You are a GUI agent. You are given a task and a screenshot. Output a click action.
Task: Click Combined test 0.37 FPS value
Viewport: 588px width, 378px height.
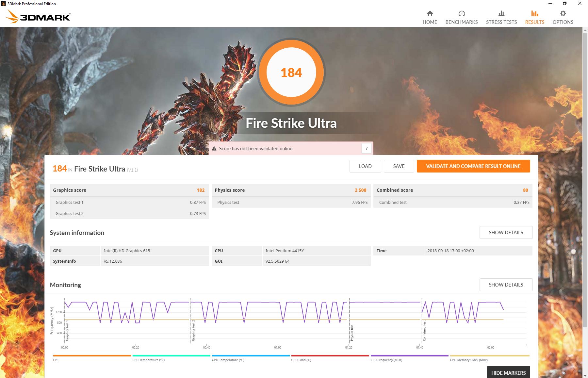521,203
